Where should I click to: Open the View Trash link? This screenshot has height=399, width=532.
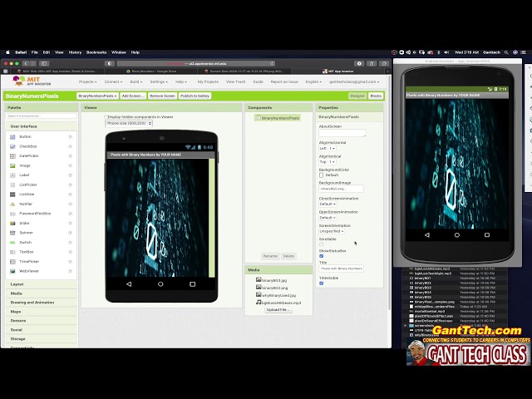(x=235, y=81)
